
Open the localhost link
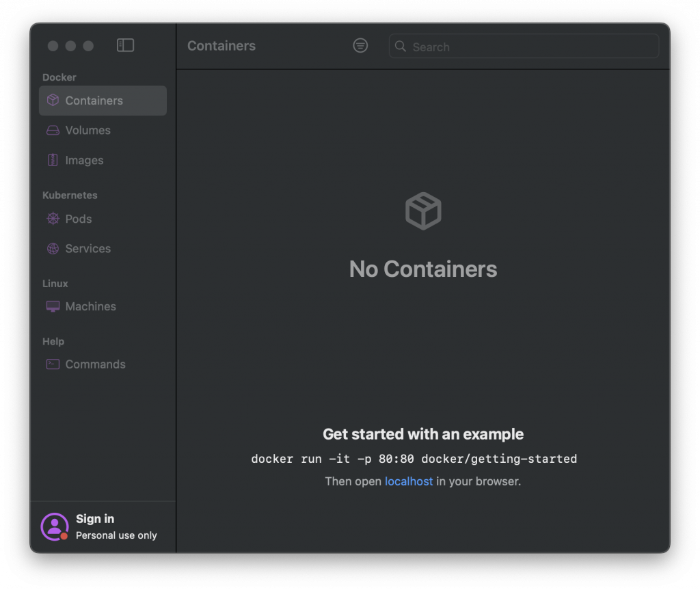[409, 481]
